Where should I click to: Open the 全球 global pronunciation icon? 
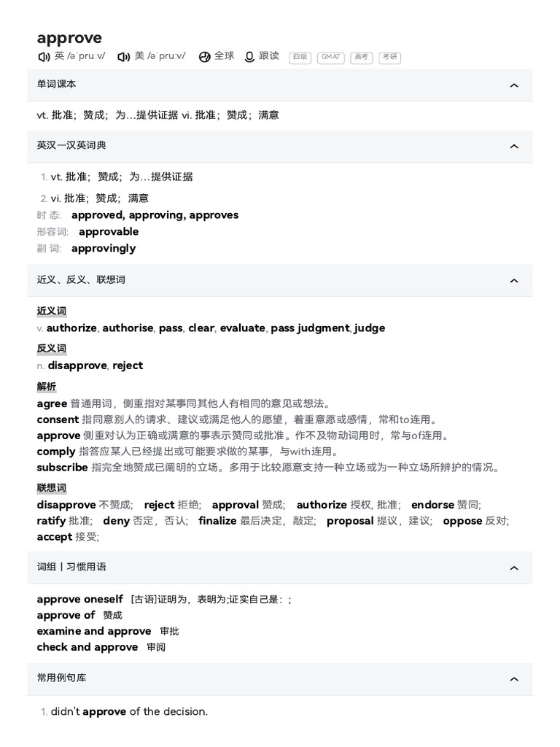[x=205, y=57]
